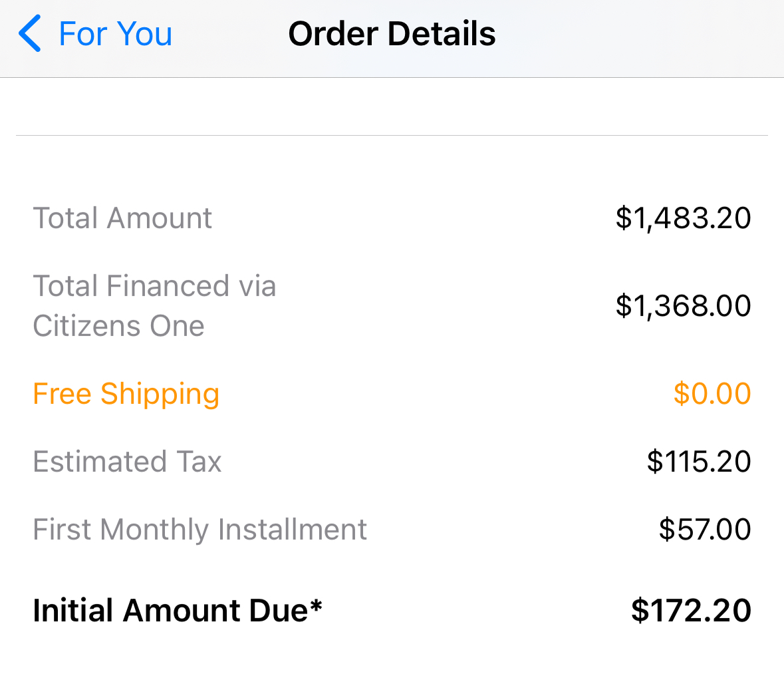The image size is (784, 684).
Task: Tap the First Monthly Installment label
Action: 199,530
